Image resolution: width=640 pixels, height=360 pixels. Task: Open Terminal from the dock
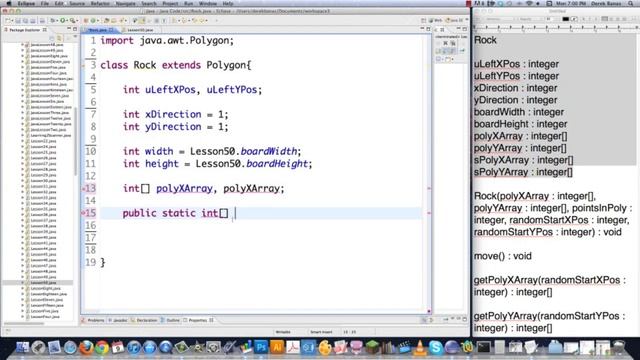click(484, 347)
